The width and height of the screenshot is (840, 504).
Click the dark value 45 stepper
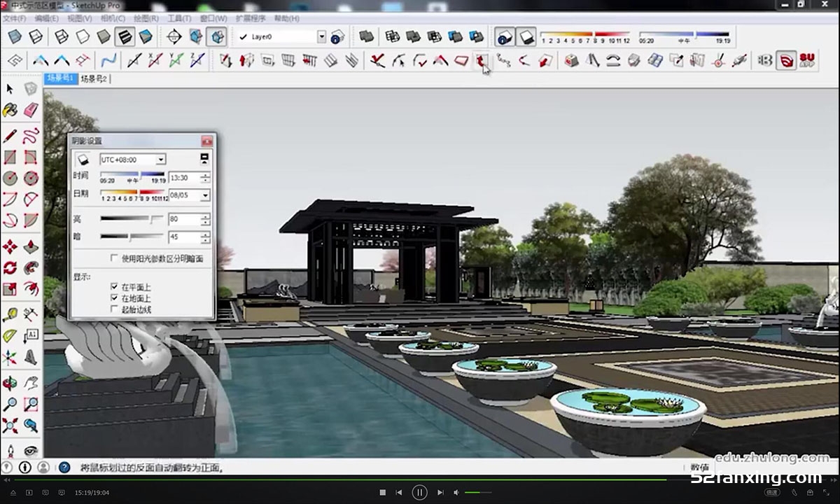[x=205, y=237]
